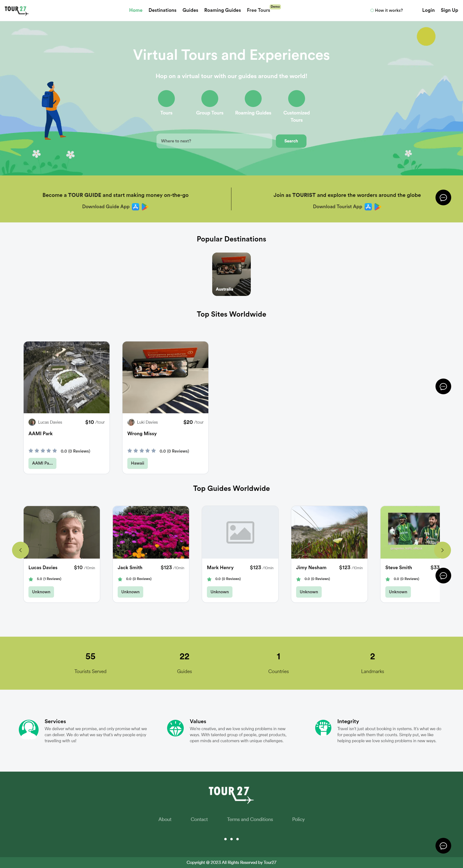Screen dimensions: 463x868
Task: Open Lucas Davies guide photo
Action: (x=62, y=532)
